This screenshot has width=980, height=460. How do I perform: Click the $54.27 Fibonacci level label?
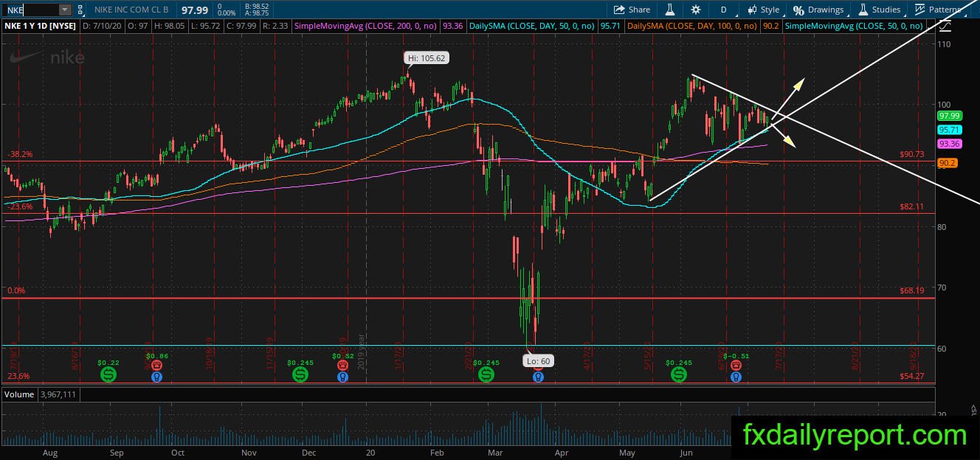click(x=912, y=376)
